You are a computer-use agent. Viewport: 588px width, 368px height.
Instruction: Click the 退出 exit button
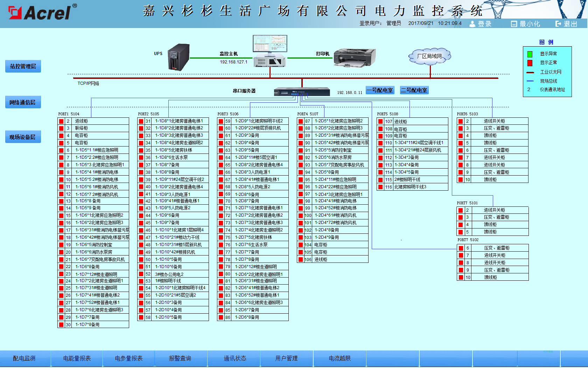pos(566,24)
